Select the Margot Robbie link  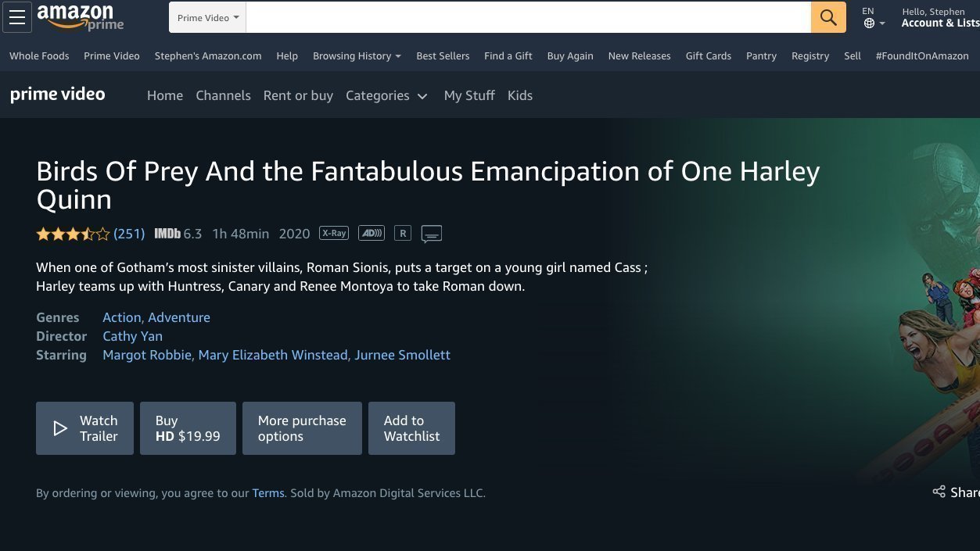[x=146, y=354]
